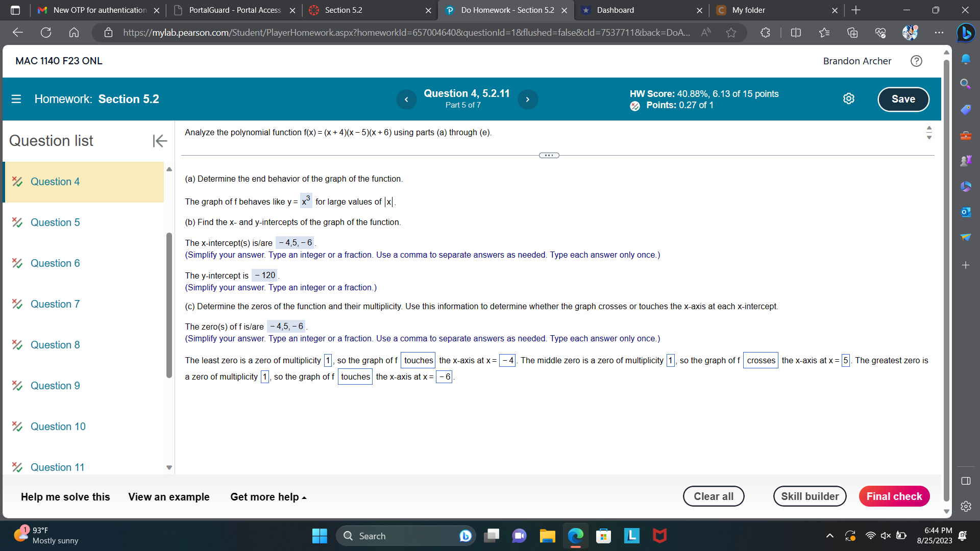The width and height of the screenshot is (980, 551).
Task: Open the Microsoft 365 sidebar icon
Action: click(x=966, y=186)
